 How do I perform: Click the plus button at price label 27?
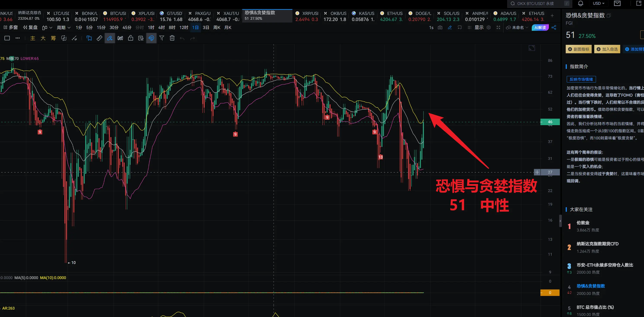537,172
